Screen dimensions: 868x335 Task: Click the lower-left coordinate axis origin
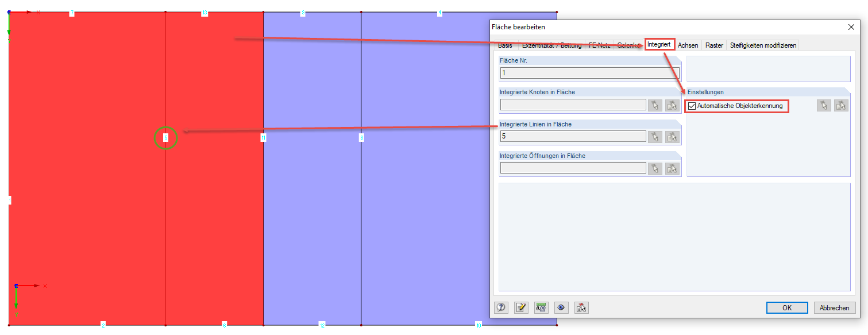pyautogui.click(x=16, y=286)
